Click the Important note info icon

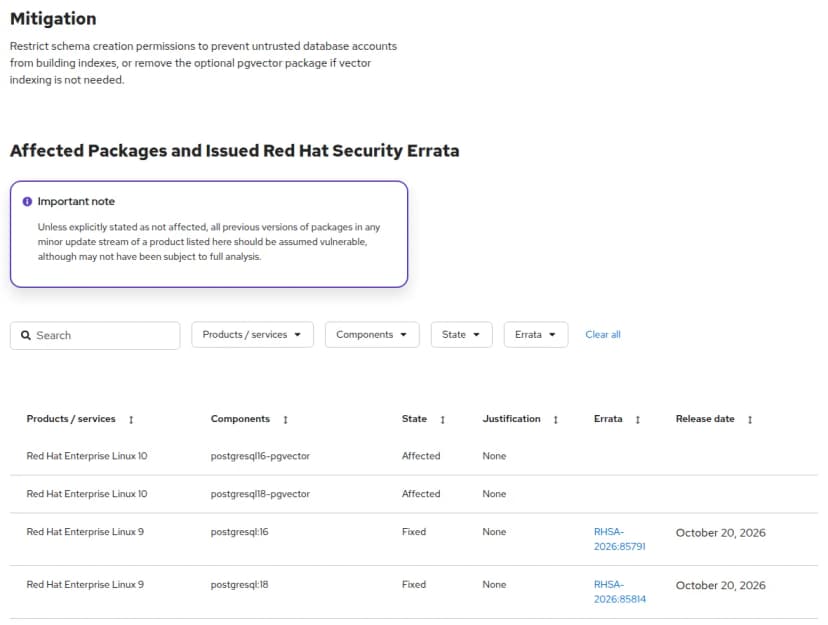(x=27, y=202)
